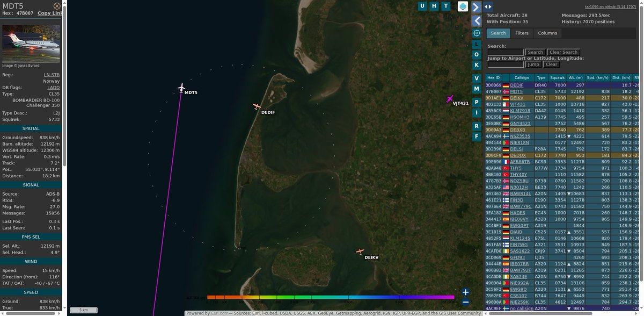The image size is (644, 316).
Task: Toggle the K map button
Action: point(476,64)
